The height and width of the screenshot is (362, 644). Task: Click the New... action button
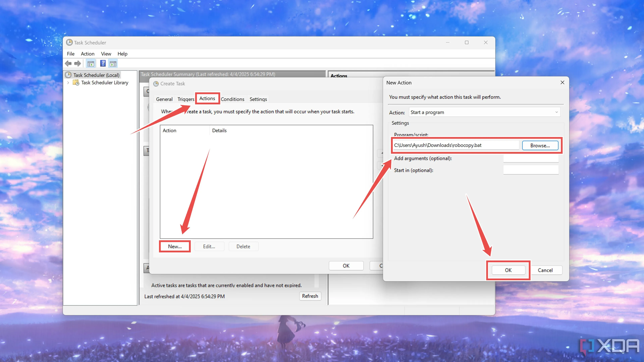[x=175, y=246]
